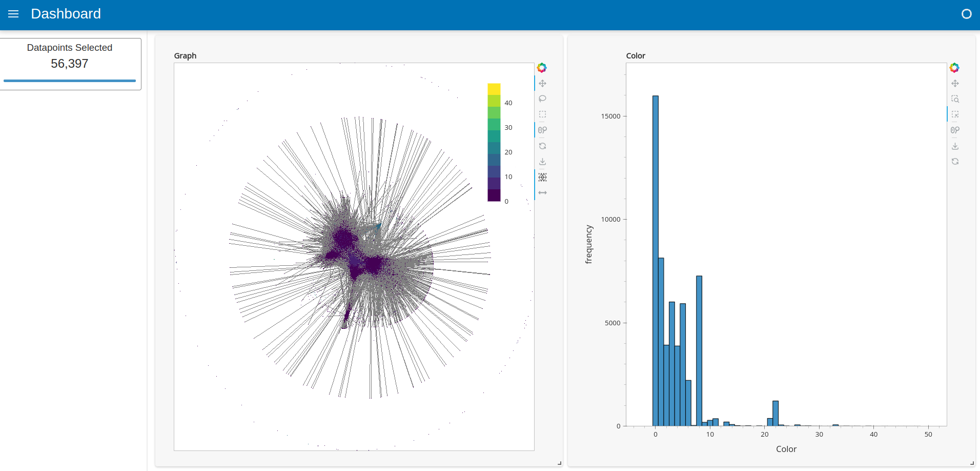Click the '20' tick on colorbar

[508, 152]
